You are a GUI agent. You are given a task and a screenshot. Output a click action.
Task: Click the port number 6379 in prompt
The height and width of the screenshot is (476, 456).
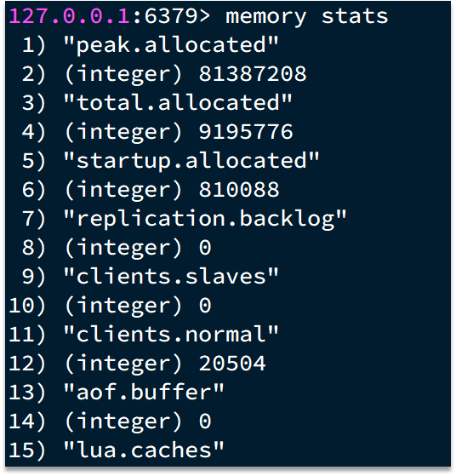[x=171, y=16]
